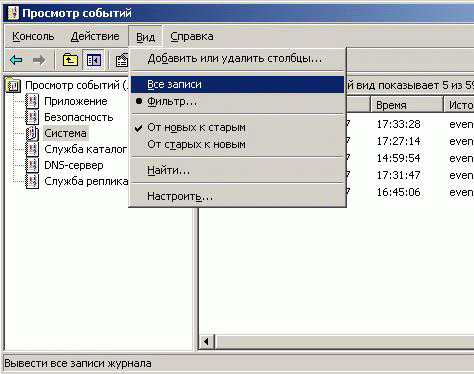This screenshot has height=374, width=474.
Task: Click the Служба репликации log icon
Action: pyautogui.click(x=32, y=181)
